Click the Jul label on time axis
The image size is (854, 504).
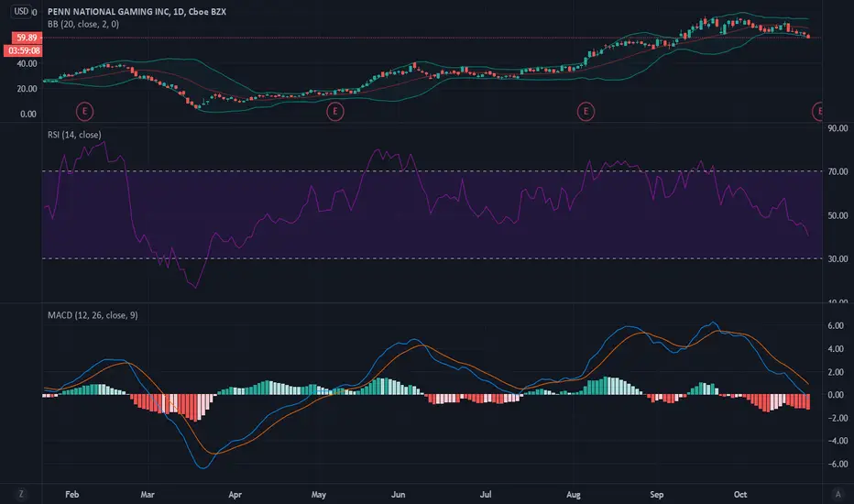486,495
